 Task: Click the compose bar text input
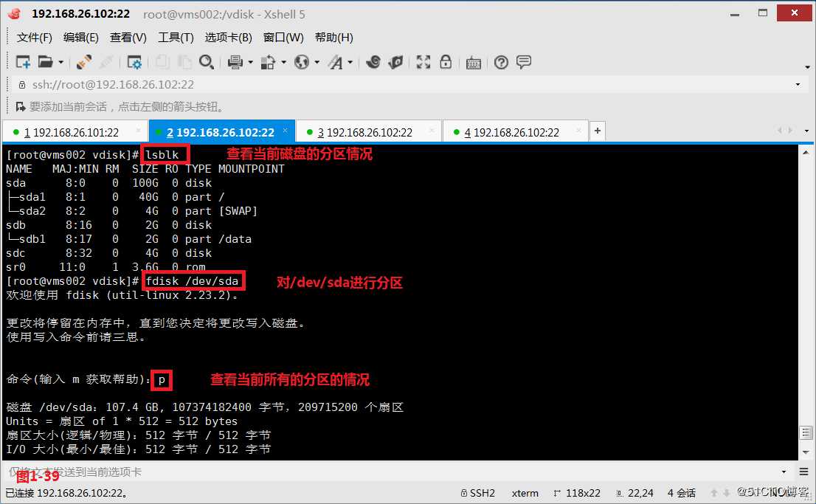click(390, 472)
